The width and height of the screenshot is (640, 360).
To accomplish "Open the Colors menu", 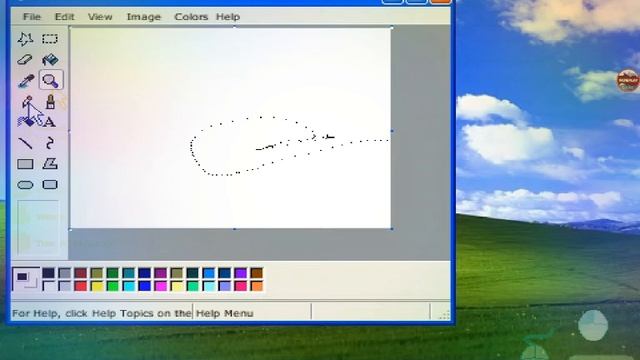I will pyautogui.click(x=191, y=17).
